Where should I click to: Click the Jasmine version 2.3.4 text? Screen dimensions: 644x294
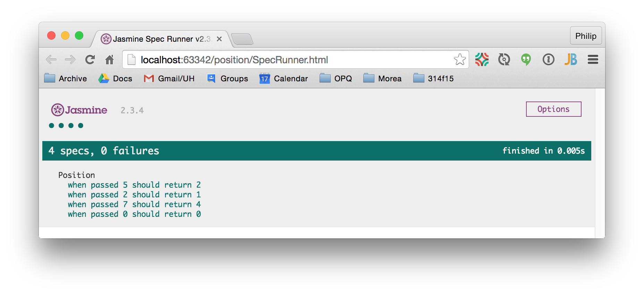[x=132, y=111]
